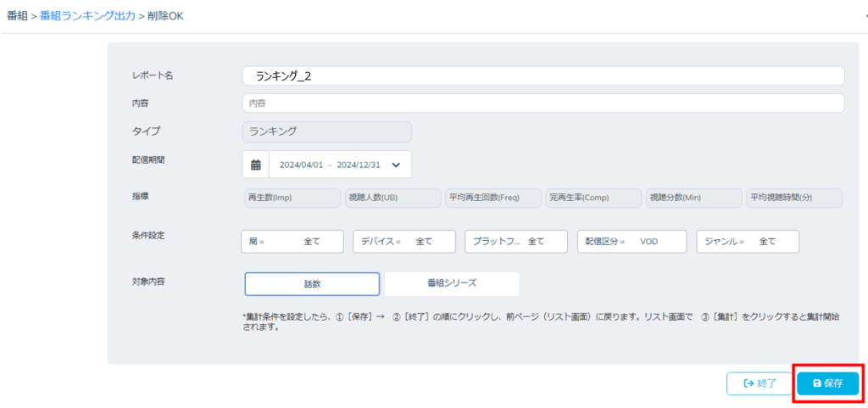The image size is (868, 408).
Task: Click the 内容 description input field
Action: pos(542,103)
